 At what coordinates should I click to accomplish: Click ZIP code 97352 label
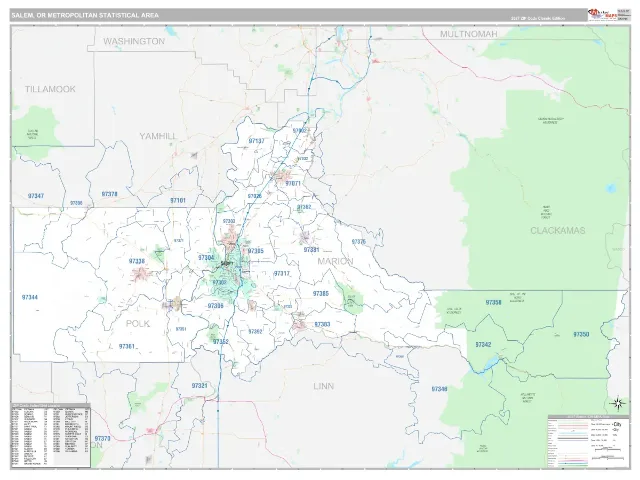pos(220,342)
